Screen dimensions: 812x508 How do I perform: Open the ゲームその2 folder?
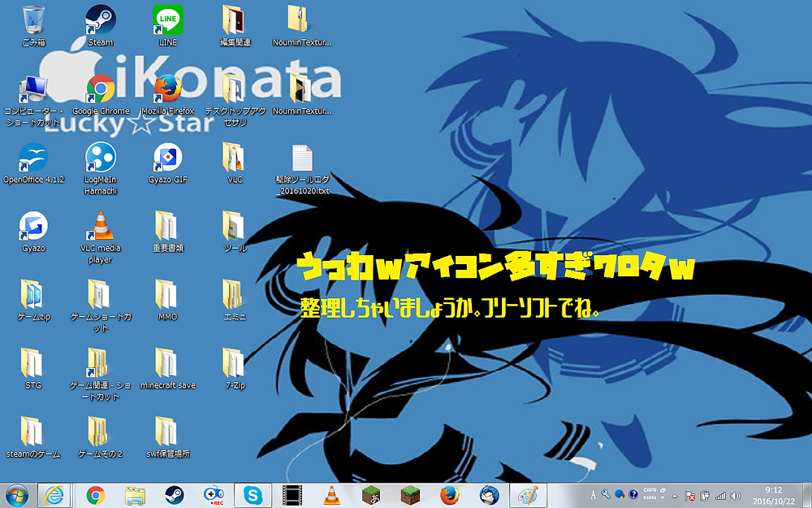click(101, 437)
